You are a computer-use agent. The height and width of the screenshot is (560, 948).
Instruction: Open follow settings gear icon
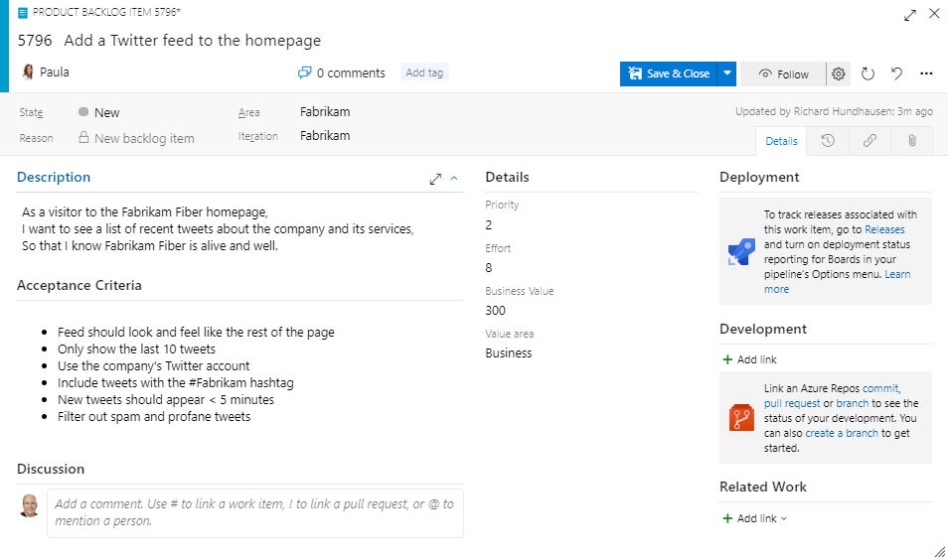click(838, 74)
